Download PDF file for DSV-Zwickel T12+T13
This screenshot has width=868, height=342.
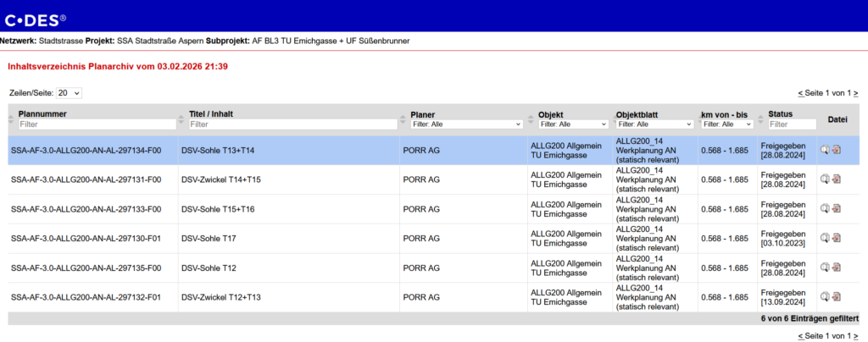pos(837,297)
